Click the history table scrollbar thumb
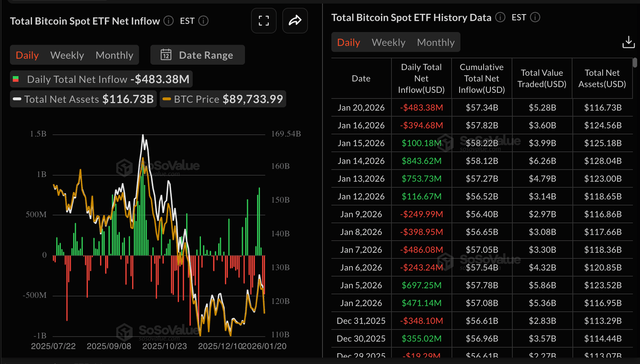Viewport: 640px width, 364px height. coord(635,62)
